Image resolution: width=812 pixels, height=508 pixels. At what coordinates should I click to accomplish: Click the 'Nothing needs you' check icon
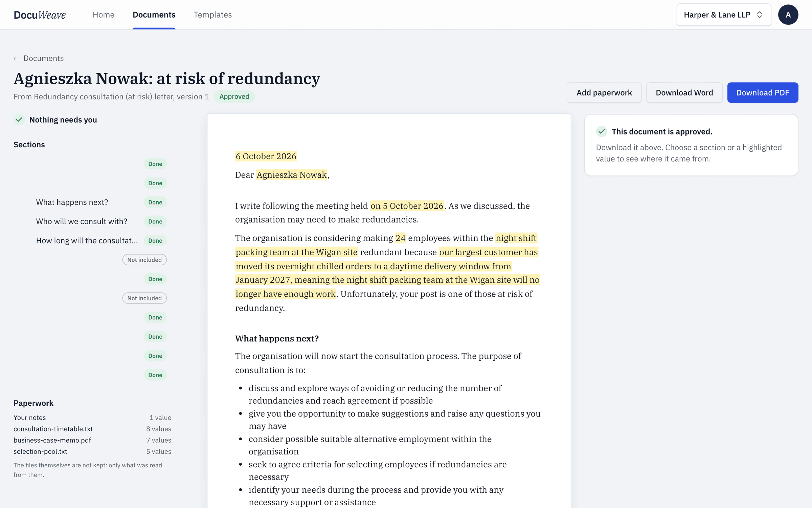click(x=19, y=120)
